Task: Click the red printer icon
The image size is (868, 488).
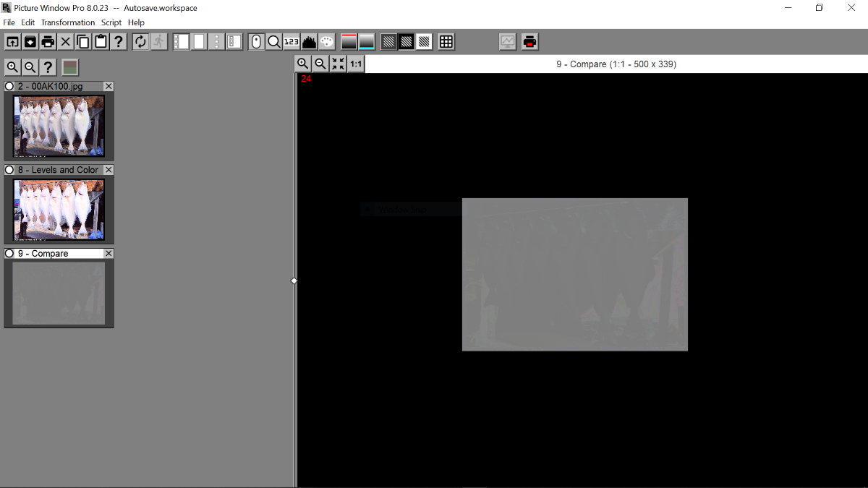Action: [530, 42]
